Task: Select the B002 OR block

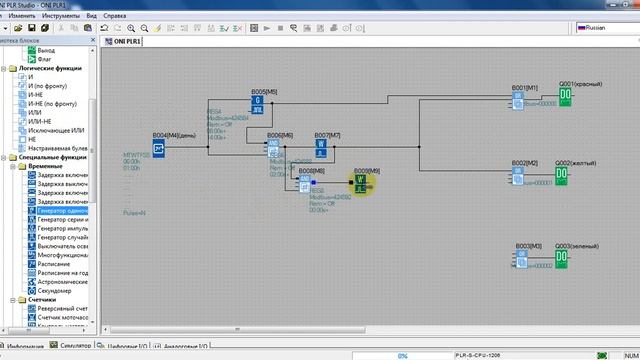Action: (518, 176)
